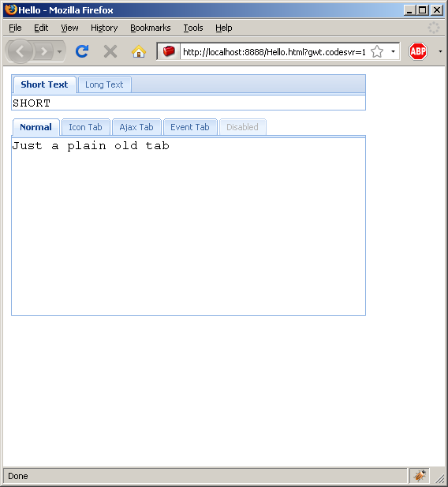
Task: Select the Short Text tab
Action: 44,84
